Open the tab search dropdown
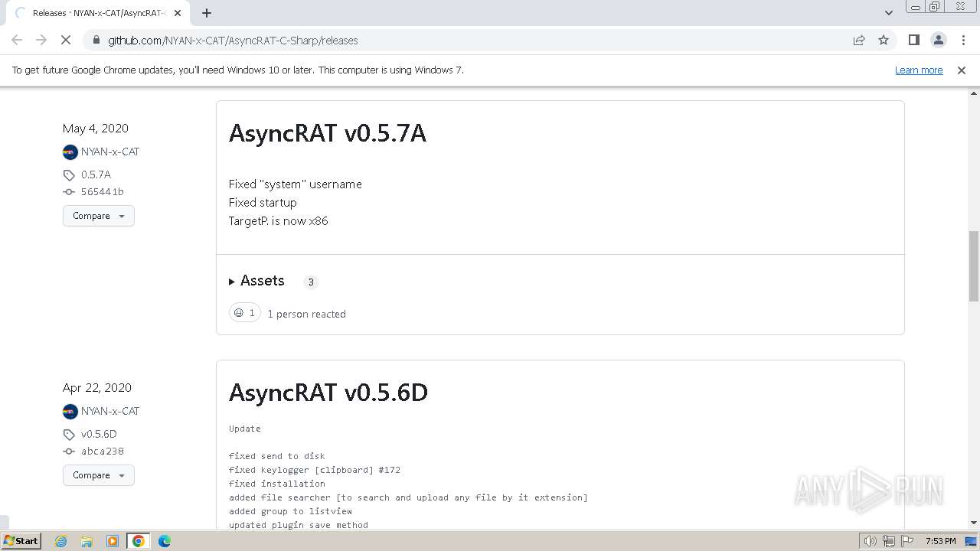 tap(889, 13)
